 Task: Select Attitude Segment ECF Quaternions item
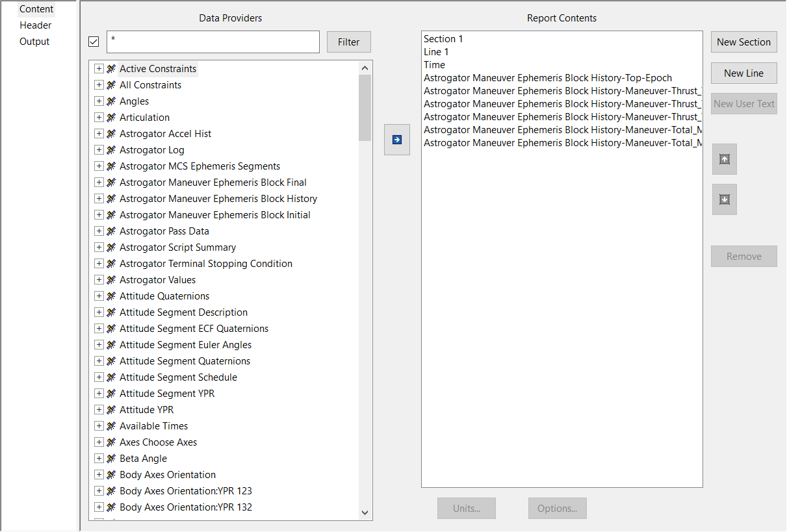pos(194,328)
